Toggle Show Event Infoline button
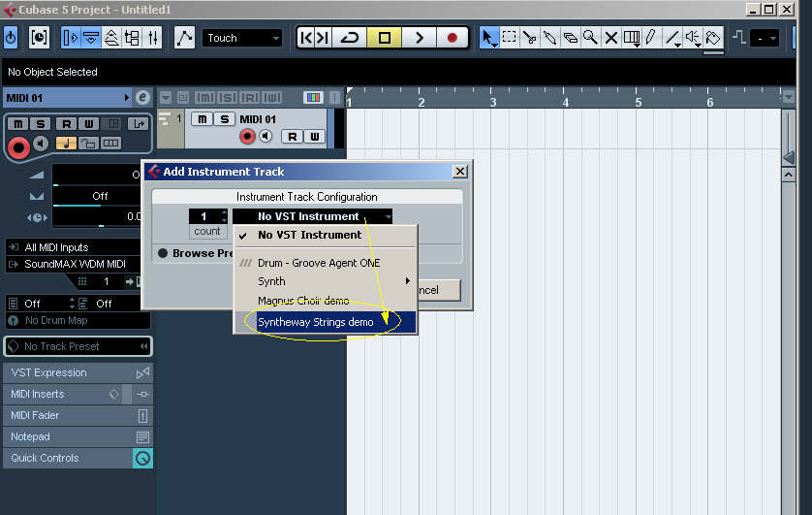This screenshot has width=812, height=515. (91, 38)
